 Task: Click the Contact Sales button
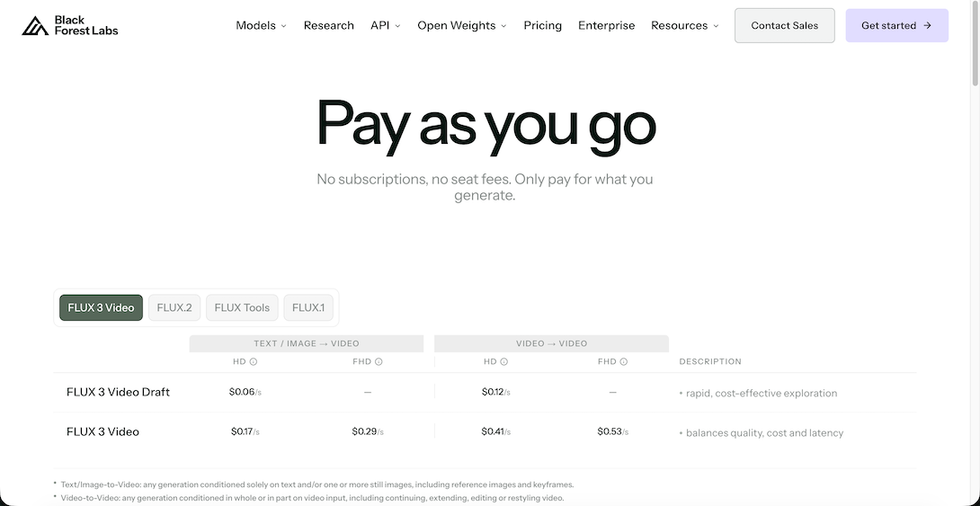pyautogui.click(x=784, y=25)
